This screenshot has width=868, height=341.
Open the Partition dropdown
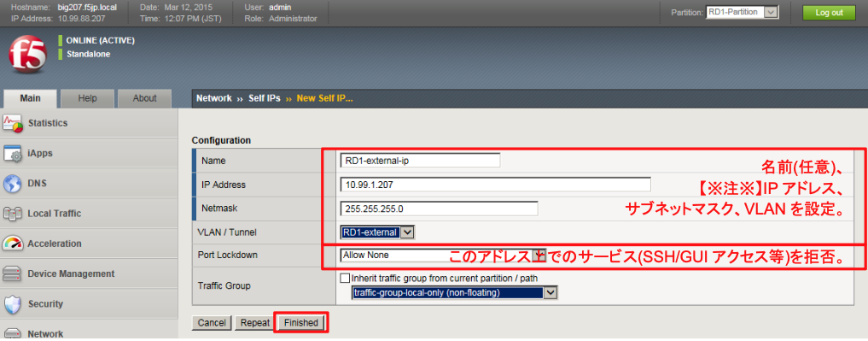click(743, 12)
